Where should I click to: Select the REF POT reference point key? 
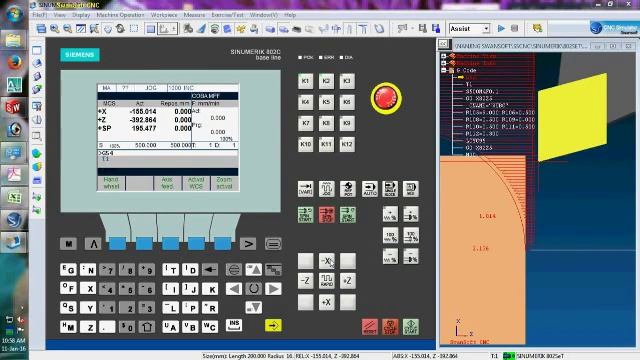point(348,189)
